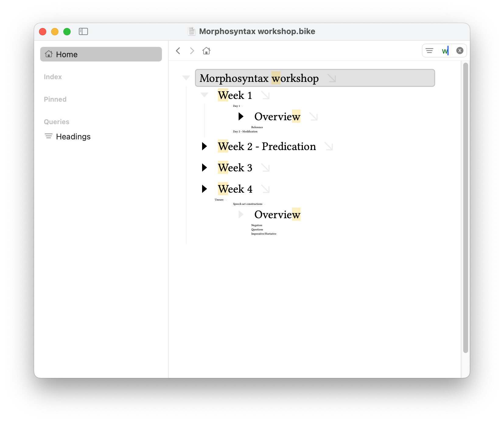504x423 pixels.
Task: Toggle the sidebar visibility button
Action: click(x=83, y=31)
